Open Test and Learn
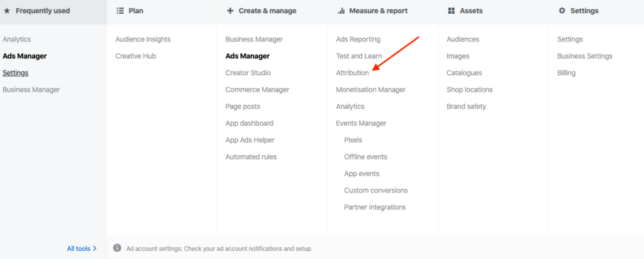This screenshot has height=259, width=644. pyautogui.click(x=359, y=56)
